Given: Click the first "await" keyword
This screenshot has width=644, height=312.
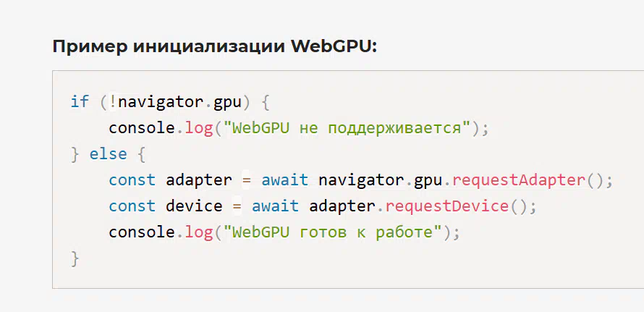Looking at the screenshot, I should pyautogui.click(x=285, y=180).
